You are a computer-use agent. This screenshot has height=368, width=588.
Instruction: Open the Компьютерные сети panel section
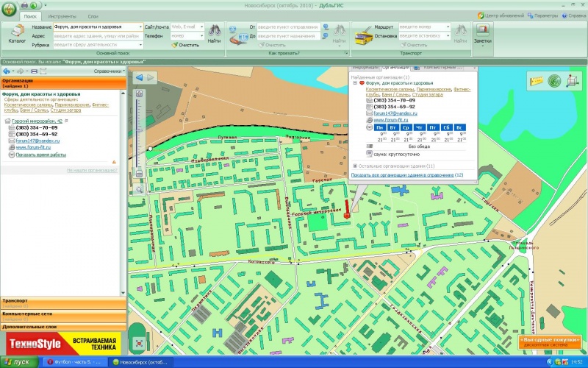click(63, 316)
